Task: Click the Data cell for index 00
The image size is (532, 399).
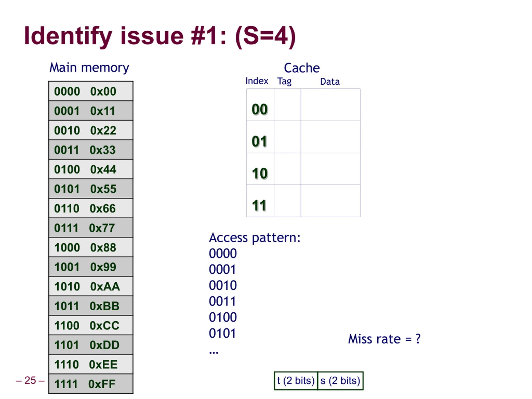Action: 330,105
